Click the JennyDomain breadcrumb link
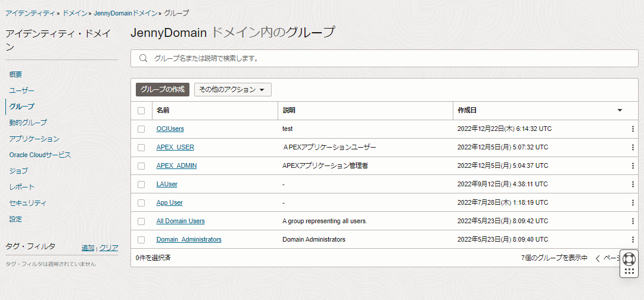The image size is (644, 300). click(125, 13)
